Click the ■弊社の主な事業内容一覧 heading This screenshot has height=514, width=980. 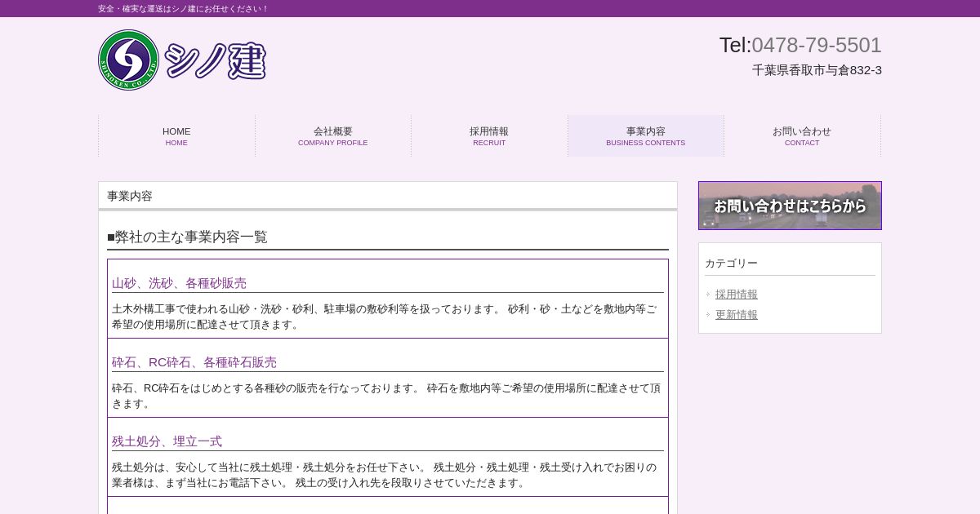(187, 237)
